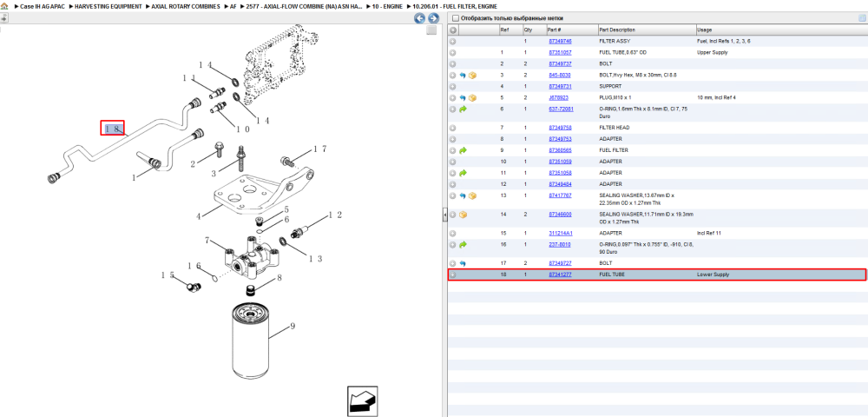Click green arrow for ADAPTER 87351058 row

463,173
